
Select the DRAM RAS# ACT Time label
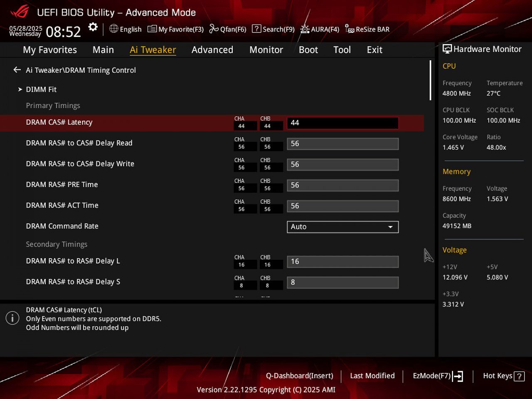(x=62, y=205)
